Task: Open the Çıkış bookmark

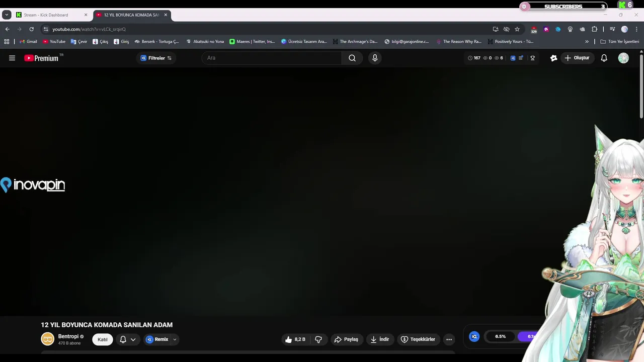Action: pos(101,42)
